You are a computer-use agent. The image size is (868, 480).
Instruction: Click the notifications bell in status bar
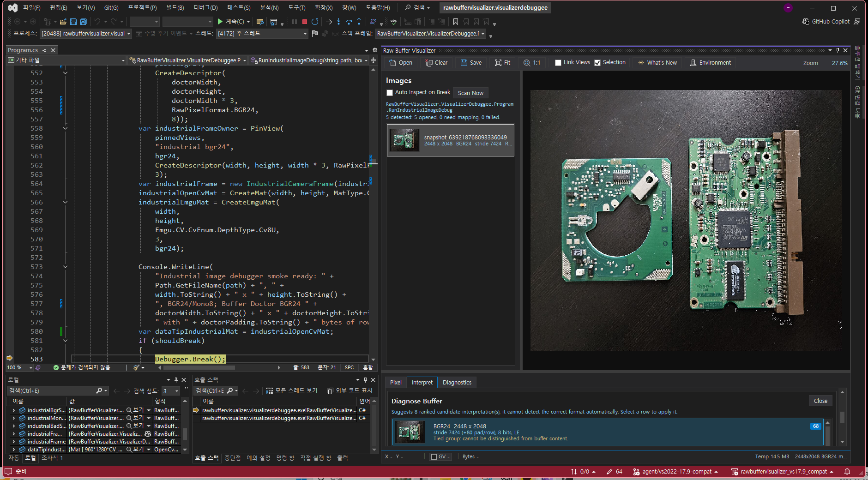click(847, 472)
